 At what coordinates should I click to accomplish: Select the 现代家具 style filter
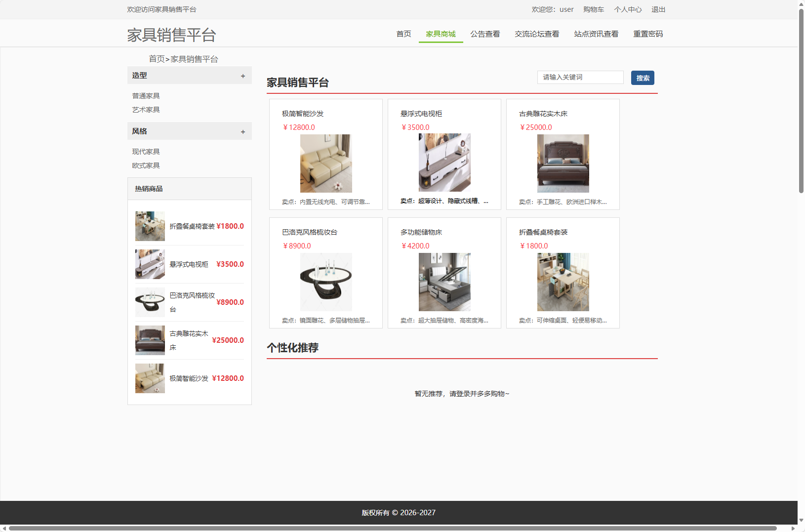click(145, 151)
